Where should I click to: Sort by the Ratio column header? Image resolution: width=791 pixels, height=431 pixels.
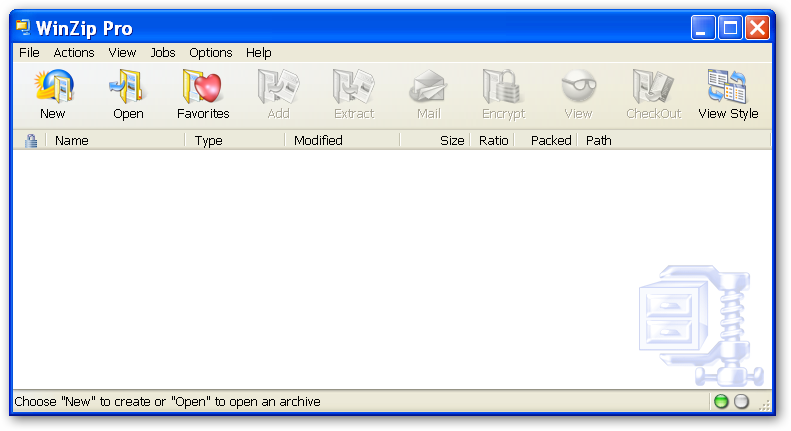(492, 140)
